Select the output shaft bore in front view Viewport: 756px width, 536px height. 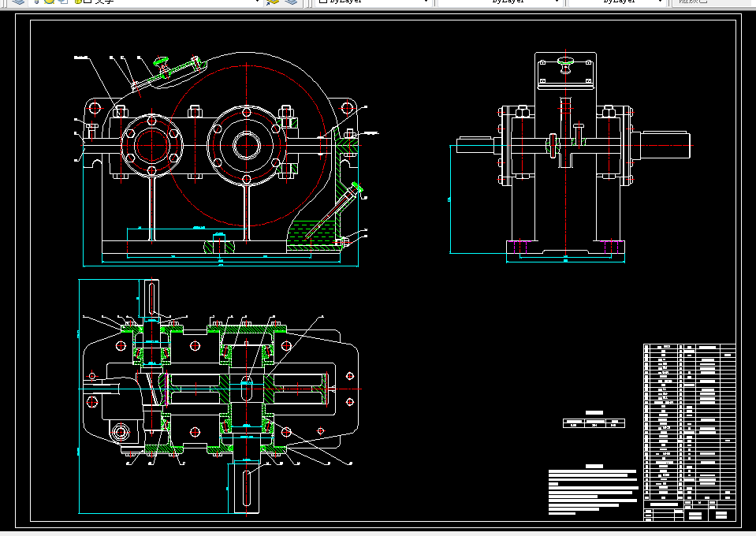click(247, 145)
